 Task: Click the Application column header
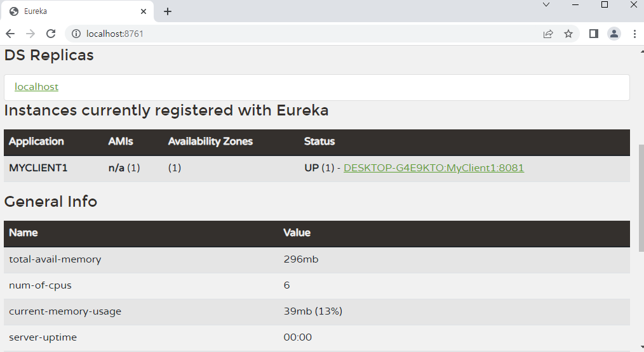click(37, 141)
